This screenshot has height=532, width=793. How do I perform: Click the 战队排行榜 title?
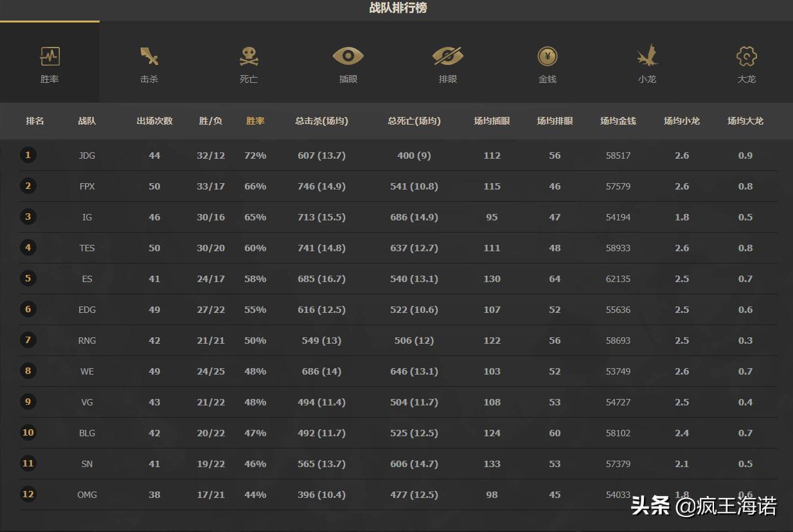coord(398,8)
